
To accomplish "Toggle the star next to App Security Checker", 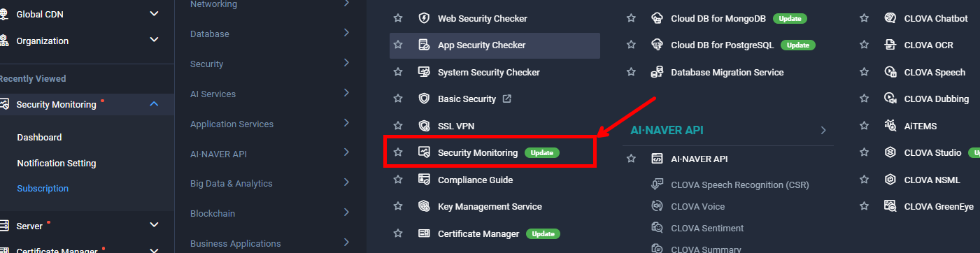I will (398, 45).
